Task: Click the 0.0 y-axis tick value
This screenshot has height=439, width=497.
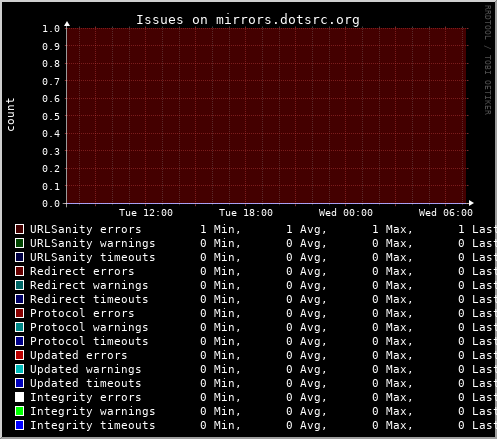Action: (x=51, y=204)
